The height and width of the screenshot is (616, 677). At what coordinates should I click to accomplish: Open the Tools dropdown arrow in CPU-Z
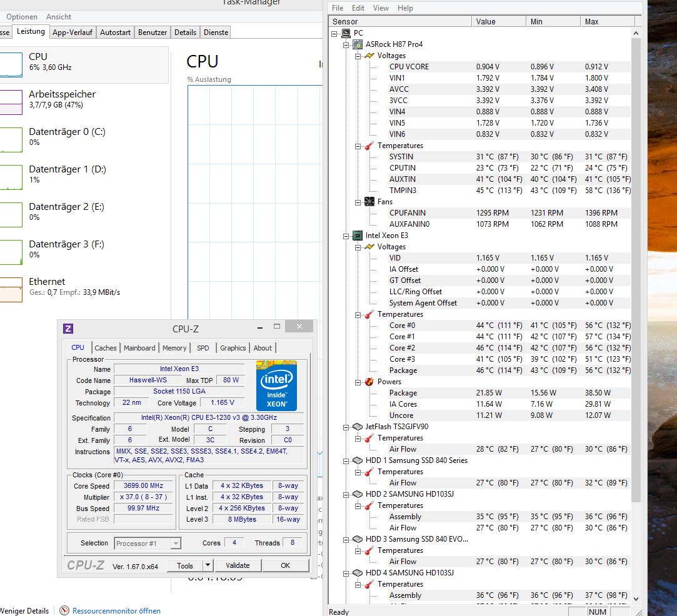pos(208,565)
